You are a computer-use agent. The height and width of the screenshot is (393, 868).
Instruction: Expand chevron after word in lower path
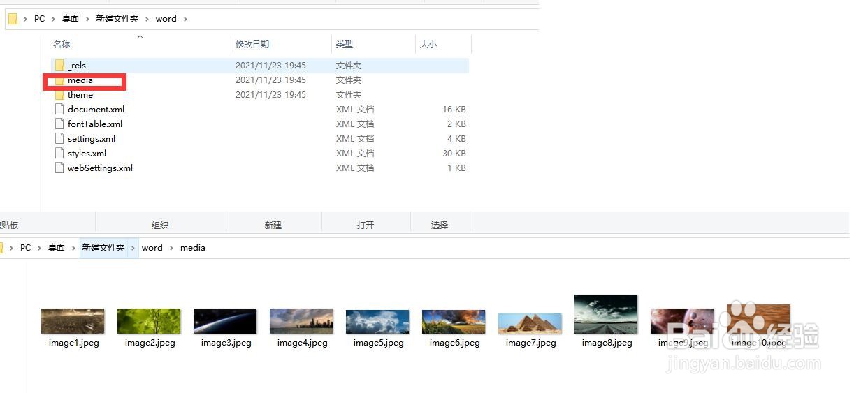pos(171,248)
